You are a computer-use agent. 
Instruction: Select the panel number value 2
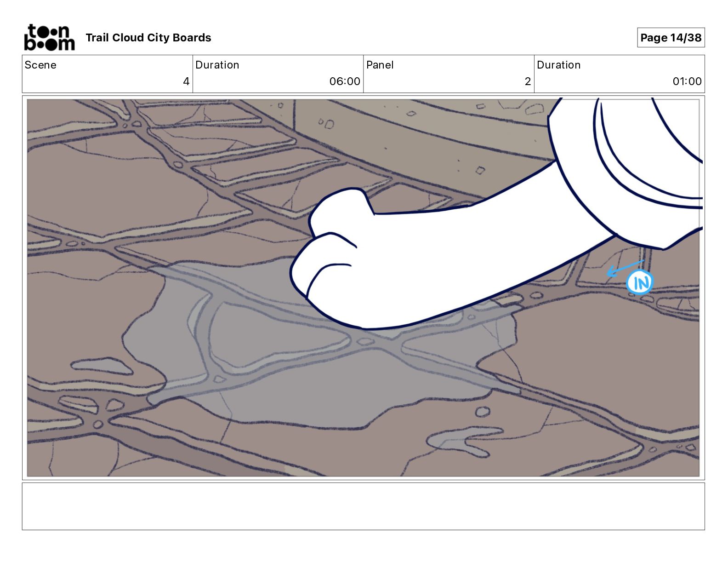point(528,81)
